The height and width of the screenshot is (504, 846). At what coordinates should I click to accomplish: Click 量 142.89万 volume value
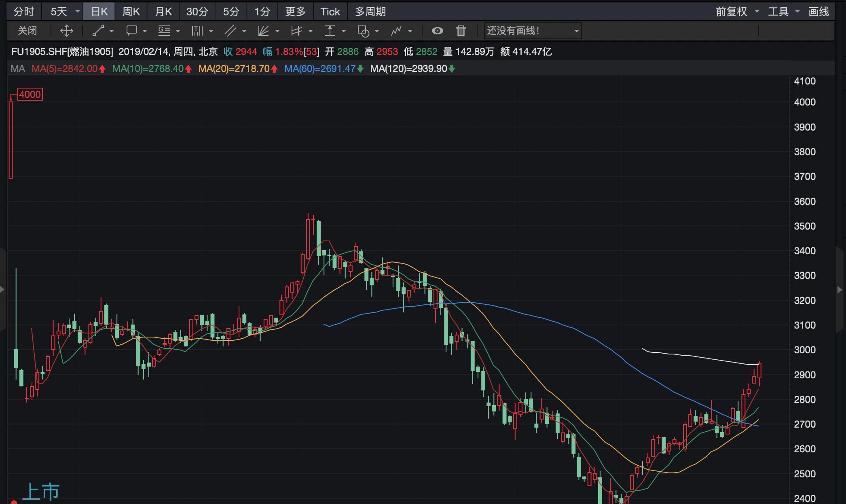(x=469, y=52)
